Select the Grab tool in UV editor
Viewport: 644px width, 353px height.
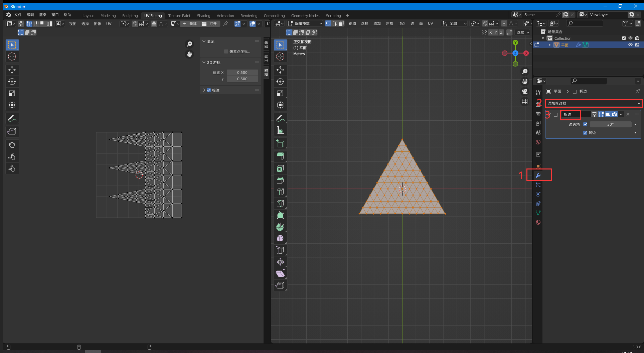(x=12, y=145)
